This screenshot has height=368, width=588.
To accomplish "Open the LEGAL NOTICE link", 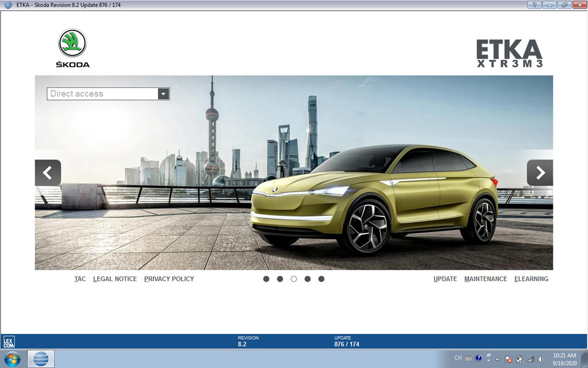I will (115, 279).
